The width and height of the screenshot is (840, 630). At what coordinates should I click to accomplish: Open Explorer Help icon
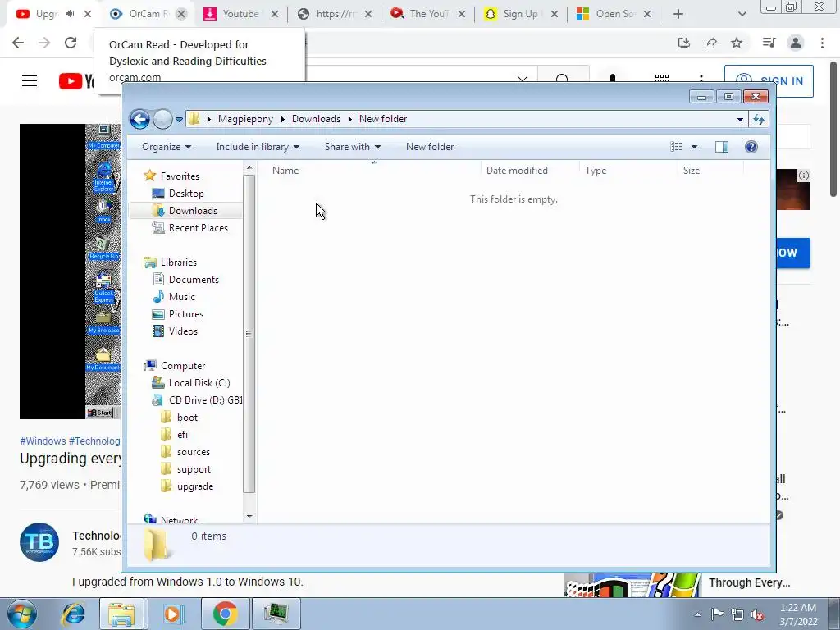click(x=751, y=147)
